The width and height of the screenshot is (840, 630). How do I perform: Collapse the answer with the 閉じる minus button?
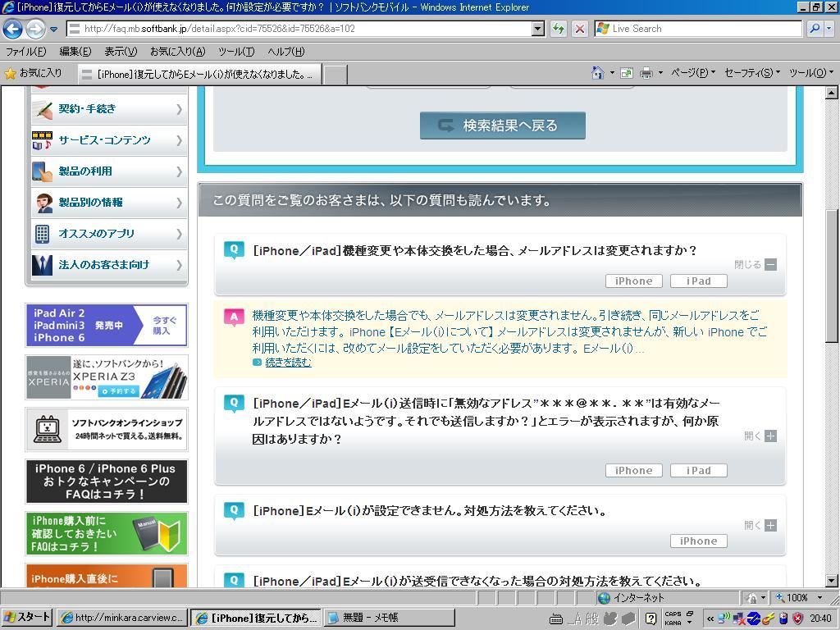770,264
